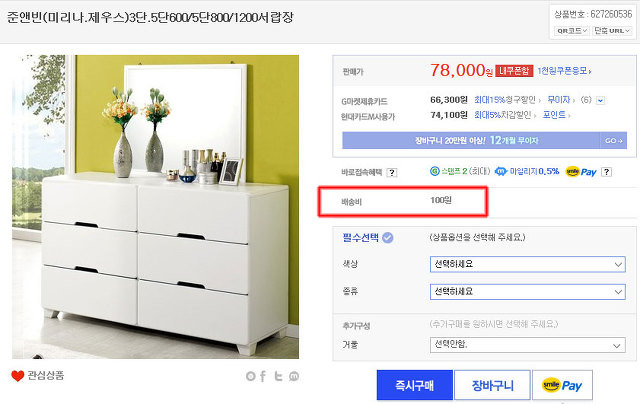640x404 pixels.
Task: Open the 거울 additional option dropdown
Action: click(x=527, y=345)
